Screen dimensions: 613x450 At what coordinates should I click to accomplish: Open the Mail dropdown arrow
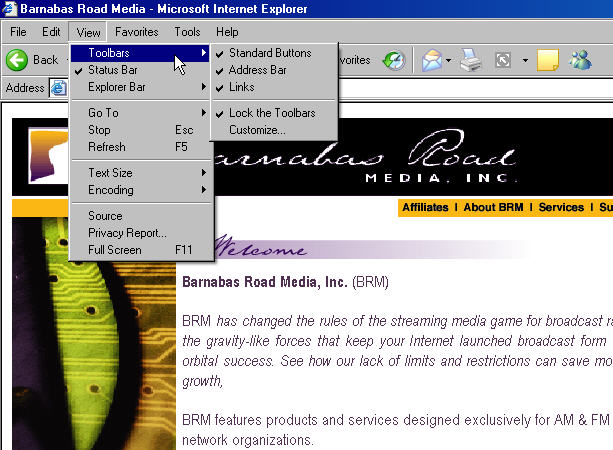point(448,60)
